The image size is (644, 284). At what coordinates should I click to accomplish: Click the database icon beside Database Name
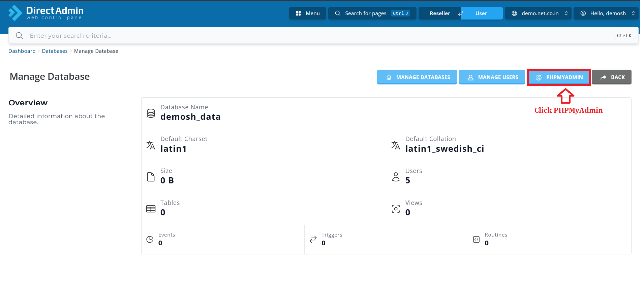(x=151, y=113)
